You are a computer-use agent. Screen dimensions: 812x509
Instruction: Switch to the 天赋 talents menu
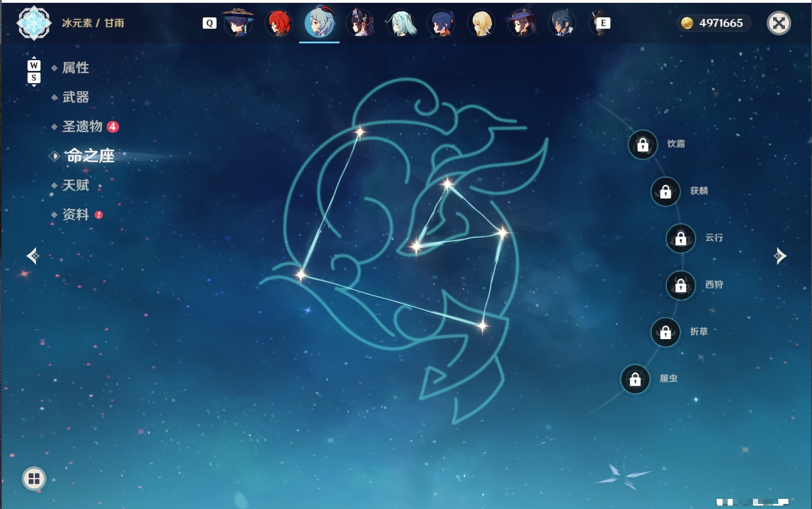75,185
